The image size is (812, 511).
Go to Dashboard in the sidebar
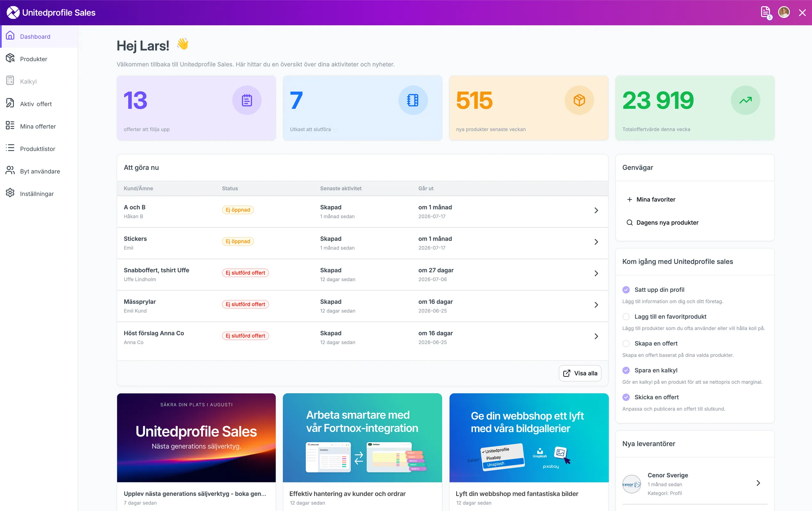[39, 36]
